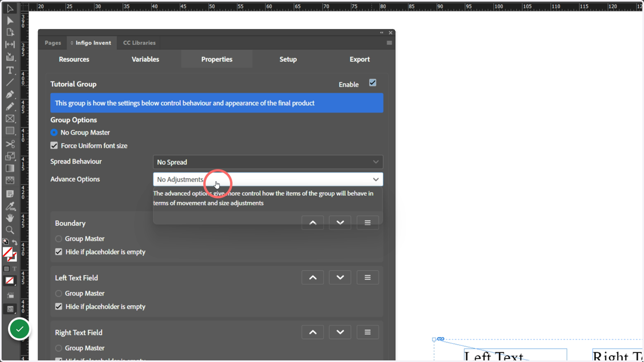Click the Left Text frame on canvas
Viewport: 644px width, 362px height.
coord(515,354)
